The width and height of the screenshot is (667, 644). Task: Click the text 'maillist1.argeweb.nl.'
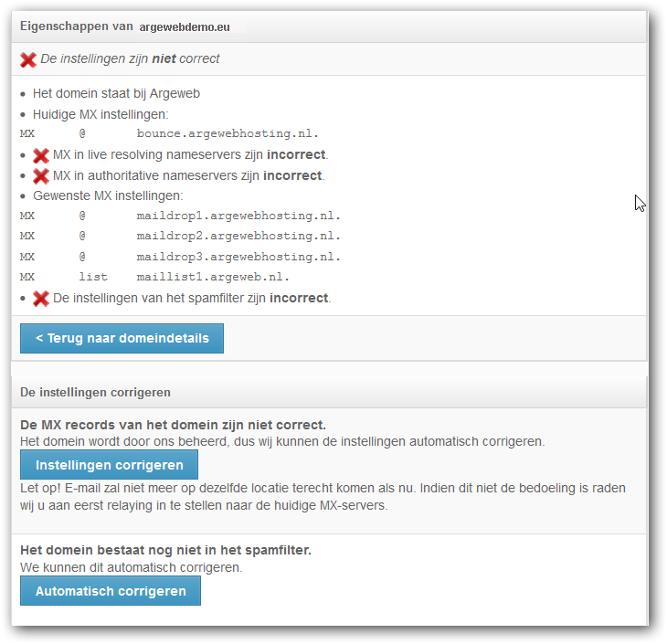point(213,277)
